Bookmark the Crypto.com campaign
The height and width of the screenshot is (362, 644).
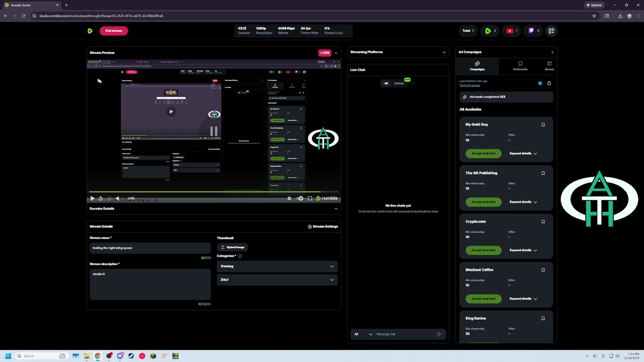[x=543, y=222]
